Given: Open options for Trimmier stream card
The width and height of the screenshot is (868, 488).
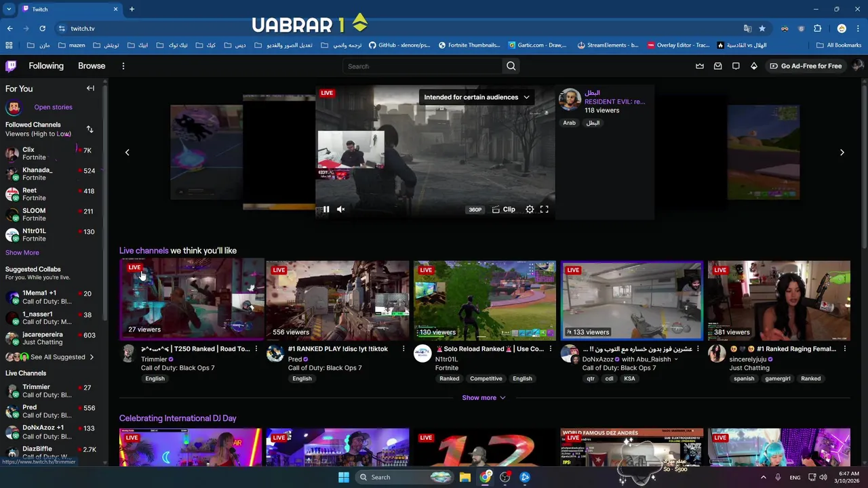Looking at the screenshot, I should 256,348.
